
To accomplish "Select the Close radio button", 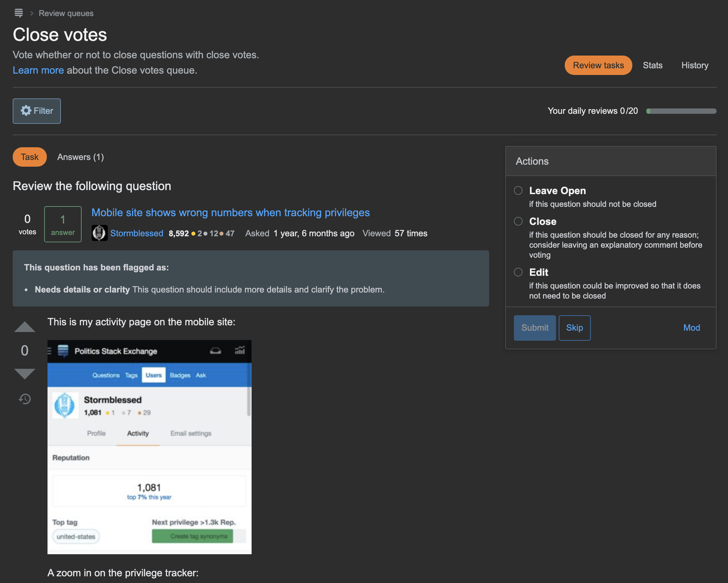I will pyautogui.click(x=518, y=221).
